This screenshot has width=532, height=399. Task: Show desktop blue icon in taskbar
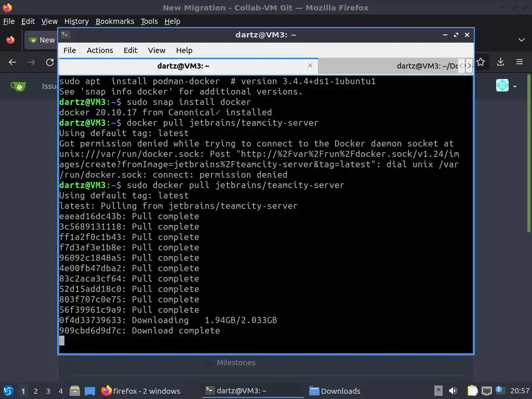point(90,391)
